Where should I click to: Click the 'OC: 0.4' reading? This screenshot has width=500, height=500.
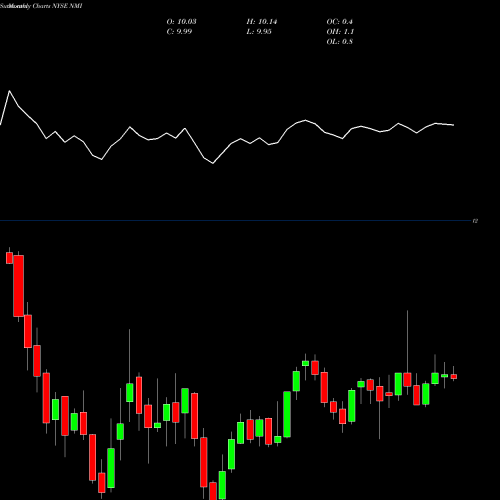(x=339, y=22)
